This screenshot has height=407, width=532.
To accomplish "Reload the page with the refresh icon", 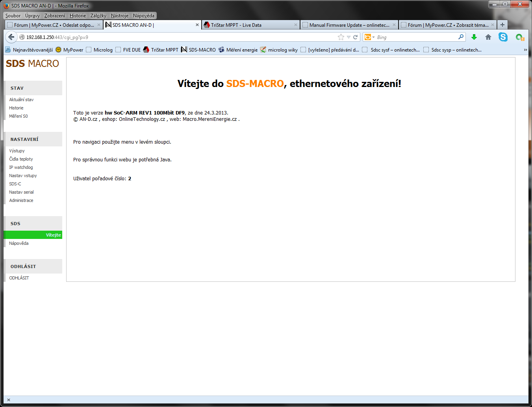I will pyautogui.click(x=355, y=37).
